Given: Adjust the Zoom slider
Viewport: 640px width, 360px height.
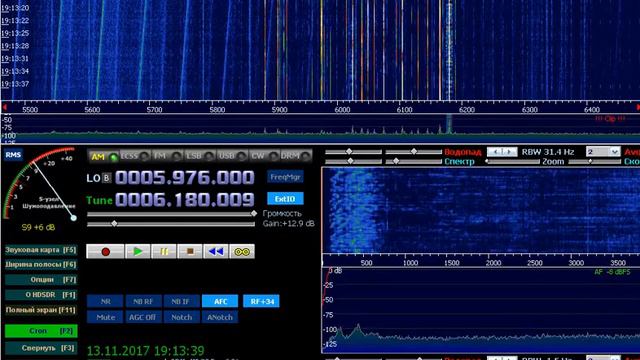Looking at the screenshot, I should [512, 162].
